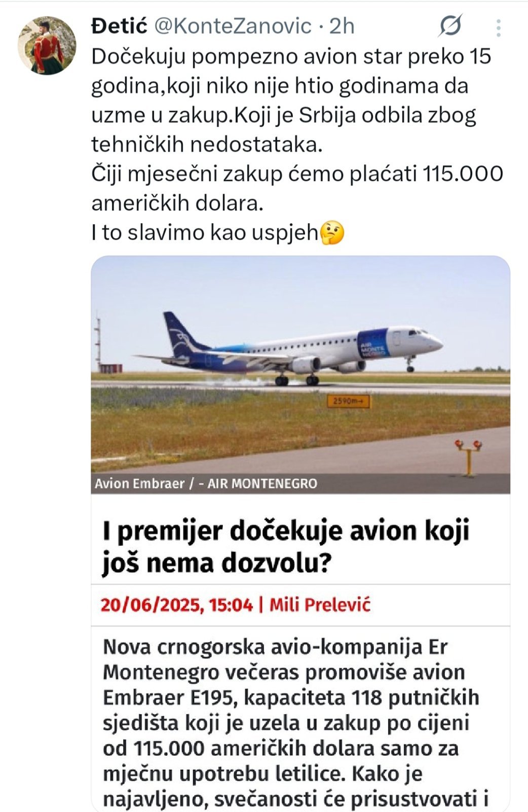Click the thinking face emoji in the tweet

(332, 233)
